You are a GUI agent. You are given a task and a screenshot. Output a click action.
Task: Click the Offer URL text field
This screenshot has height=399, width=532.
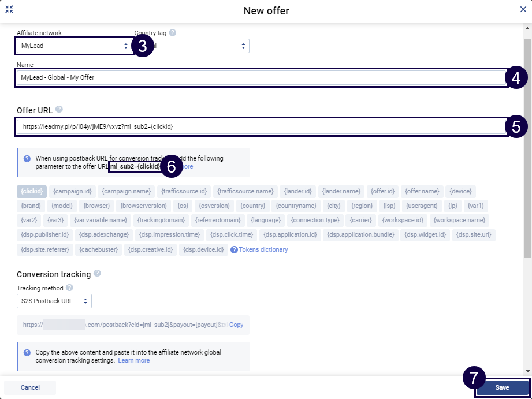(x=259, y=126)
